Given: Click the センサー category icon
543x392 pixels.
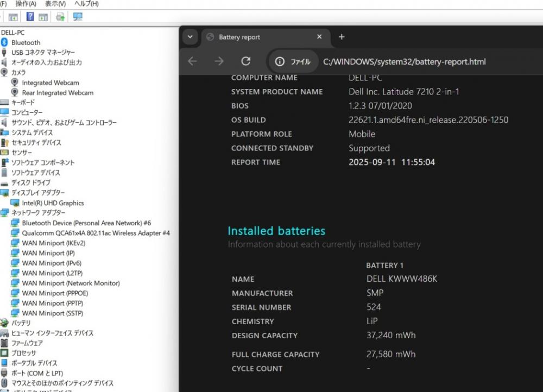Looking at the screenshot, I should pyautogui.click(x=4, y=153).
